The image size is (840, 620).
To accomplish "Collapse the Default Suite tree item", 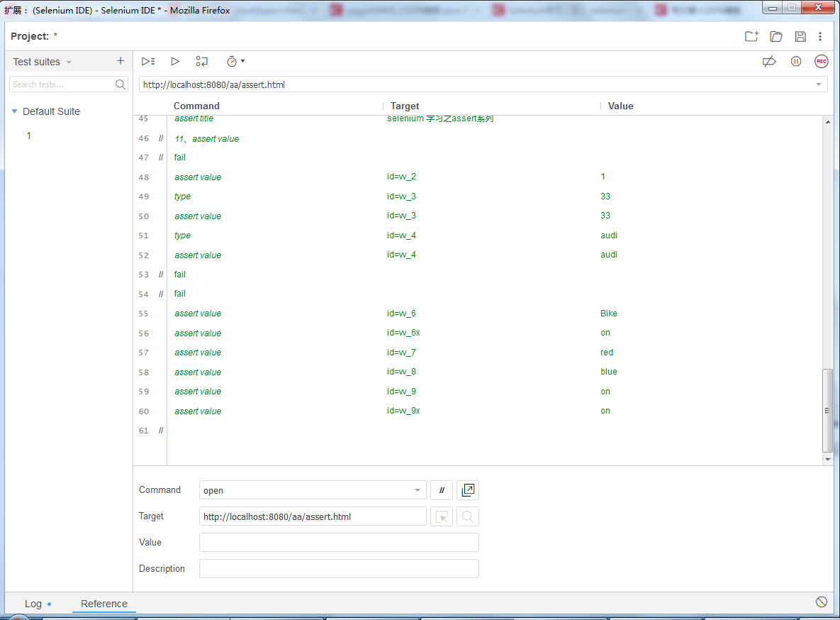I will (x=14, y=111).
